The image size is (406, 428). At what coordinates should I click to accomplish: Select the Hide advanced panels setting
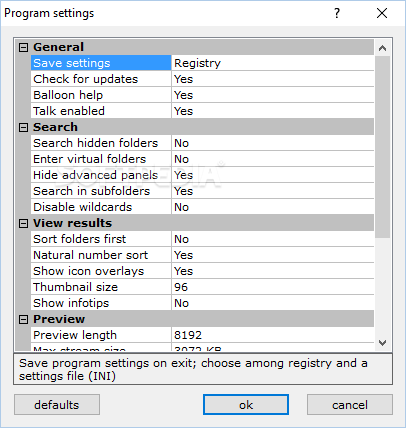[101, 175]
